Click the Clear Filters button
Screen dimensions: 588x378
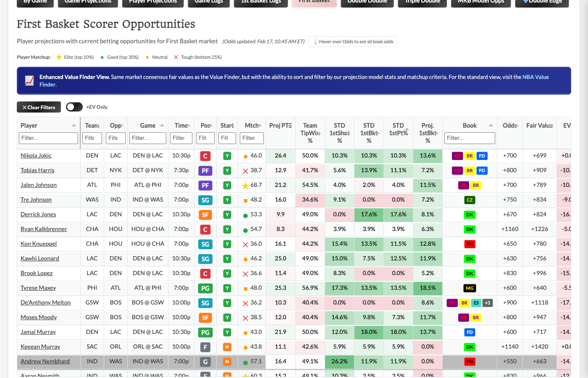click(39, 107)
